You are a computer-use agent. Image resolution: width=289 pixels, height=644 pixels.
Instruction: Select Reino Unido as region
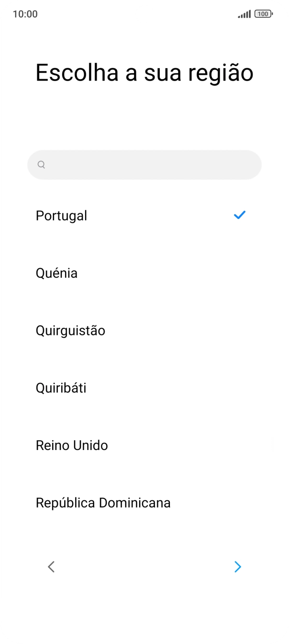[x=72, y=445]
